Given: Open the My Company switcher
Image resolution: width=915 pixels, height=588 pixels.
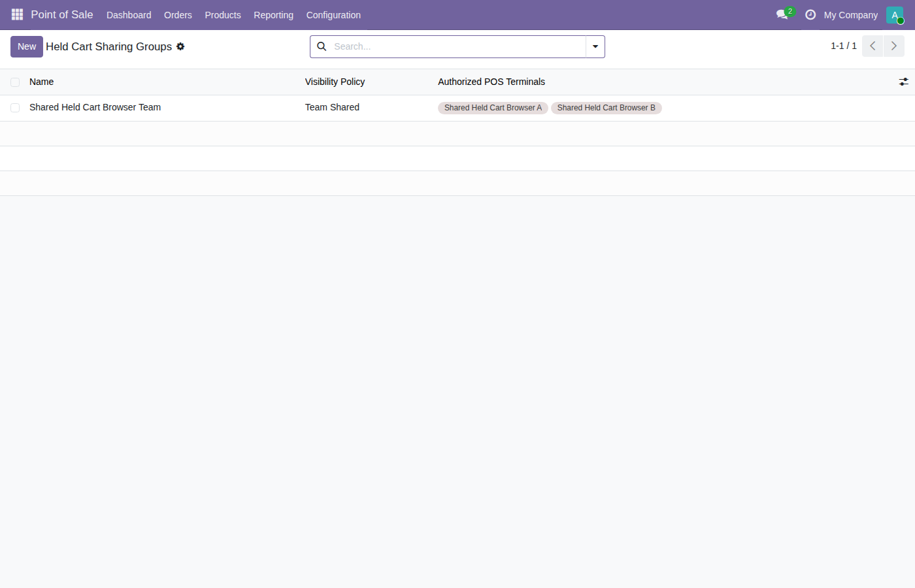Looking at the screenshot, I should pos(851,15).
